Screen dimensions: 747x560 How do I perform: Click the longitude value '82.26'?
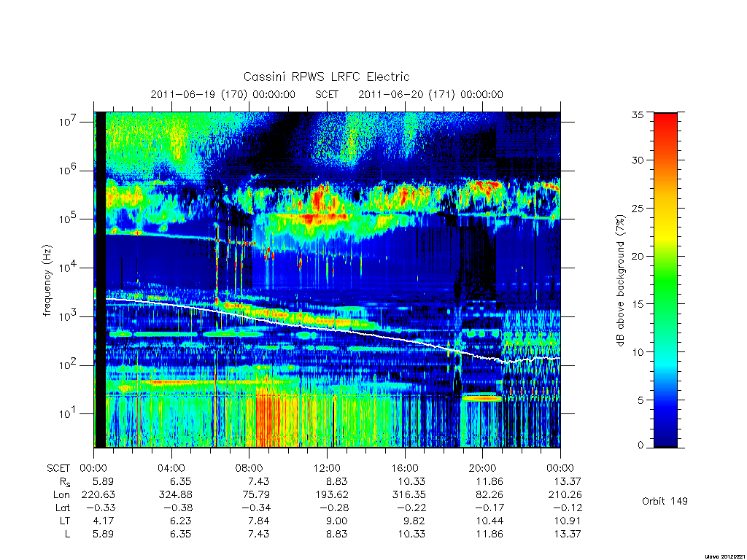[489, 495]
